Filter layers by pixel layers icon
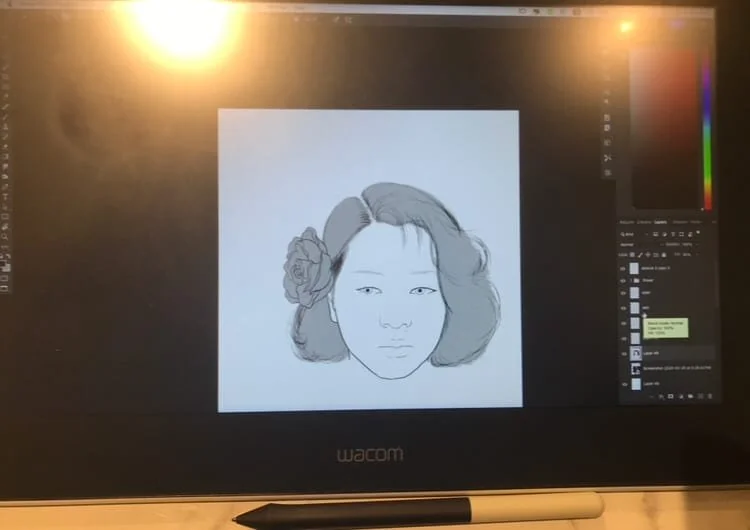This screenshot has height=530, width=750. click(x=655, y=234)
